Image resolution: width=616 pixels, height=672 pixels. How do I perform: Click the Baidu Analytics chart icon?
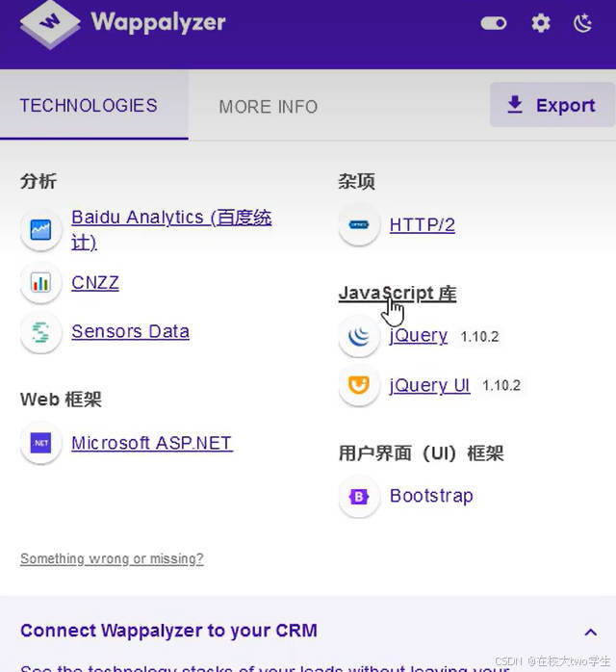40,230
